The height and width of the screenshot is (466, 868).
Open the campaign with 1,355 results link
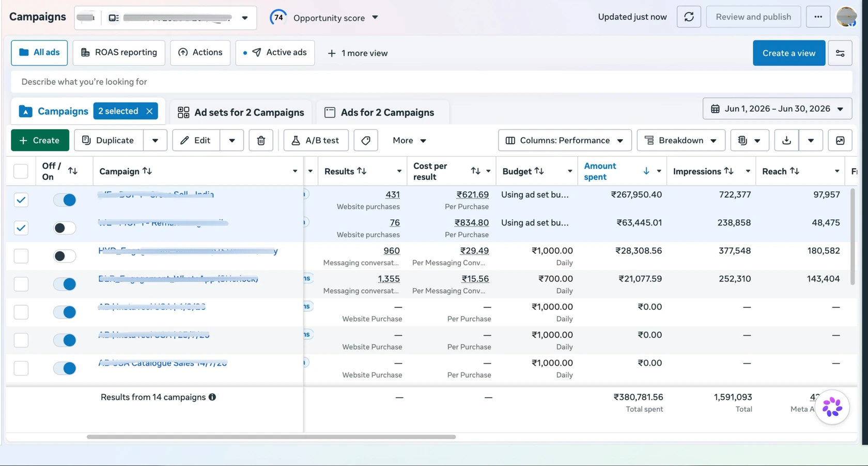[178, 279]
